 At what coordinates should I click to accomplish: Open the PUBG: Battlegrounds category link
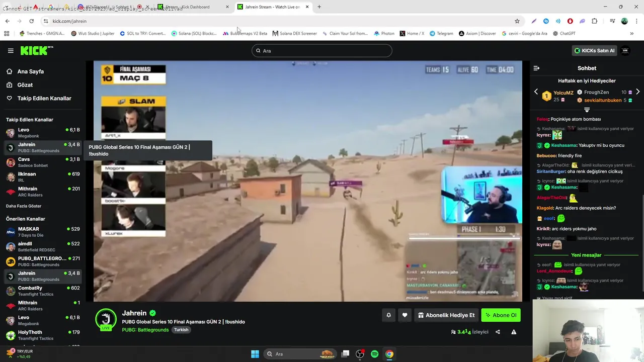click(145, 330)
